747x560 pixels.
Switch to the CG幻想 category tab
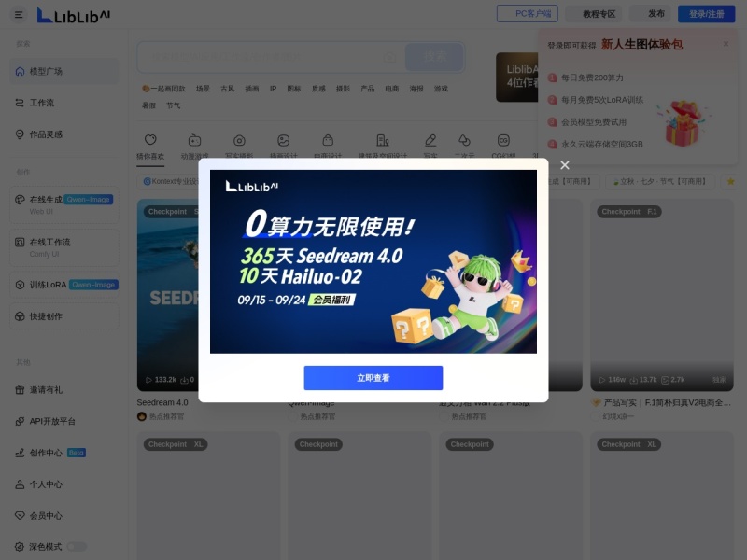point(503,147)
